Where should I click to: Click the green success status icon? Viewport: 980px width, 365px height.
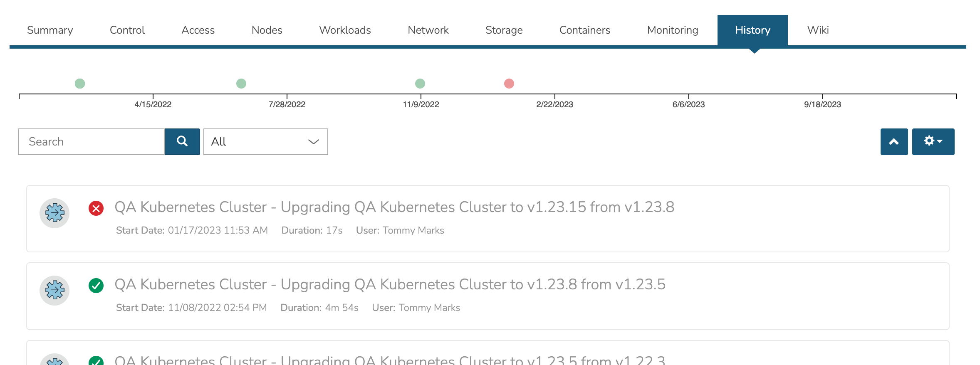click(96, 286)
